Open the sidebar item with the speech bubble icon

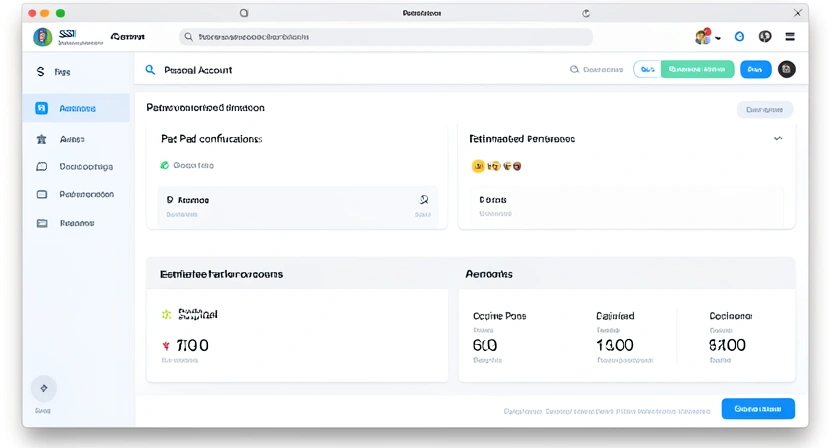pos(76,167)
